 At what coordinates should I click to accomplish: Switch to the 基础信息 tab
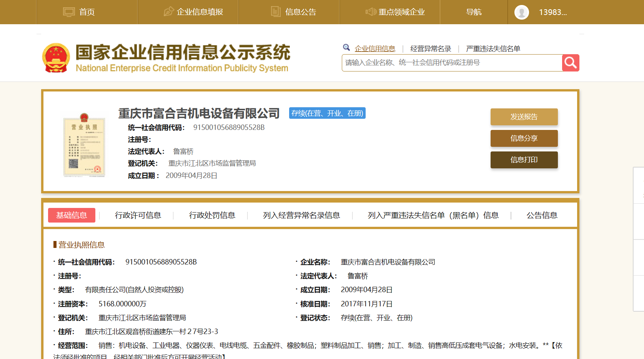(x=72, y=215)
